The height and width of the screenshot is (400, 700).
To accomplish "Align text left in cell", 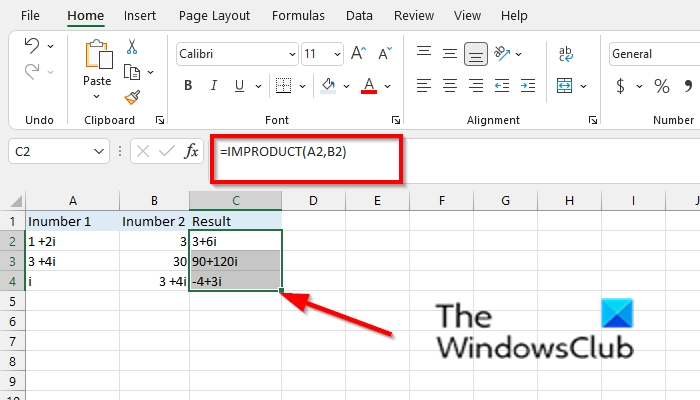I will pyautogui.click(x=424, y=85).
